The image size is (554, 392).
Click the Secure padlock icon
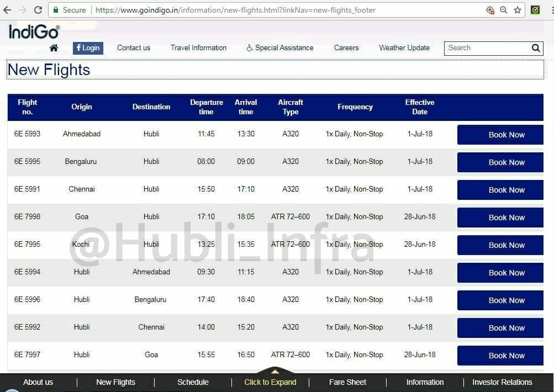55,10
